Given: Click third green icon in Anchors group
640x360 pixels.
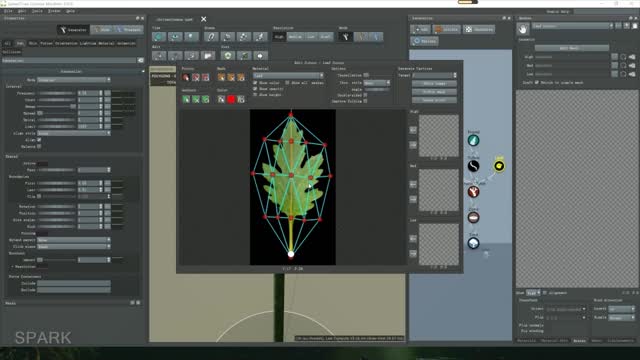Looking at the screenshot, I should [x=206, y=99].
